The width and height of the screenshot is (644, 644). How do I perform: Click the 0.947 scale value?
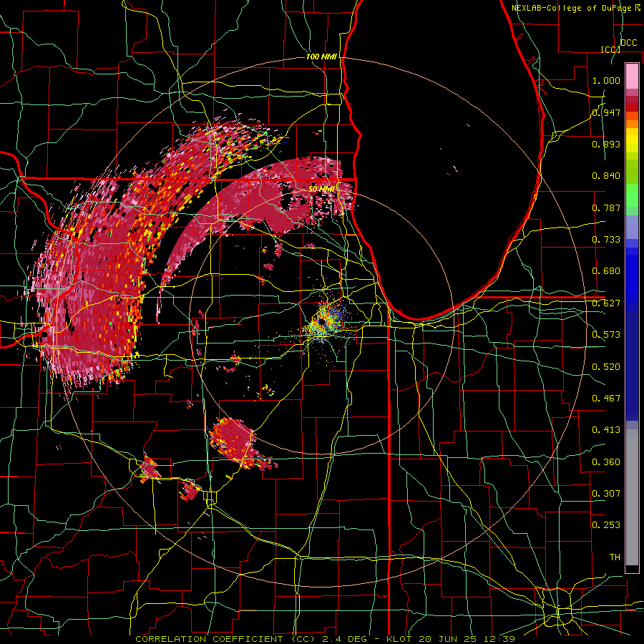(x=606, y=112)
